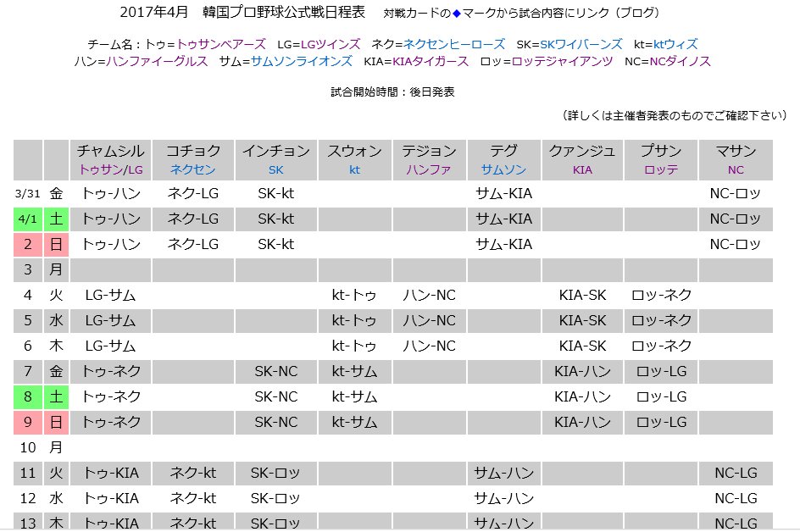This screenshot has height=532, width=800.
Task: Click SK link under インチョン header
Action: 275,170
